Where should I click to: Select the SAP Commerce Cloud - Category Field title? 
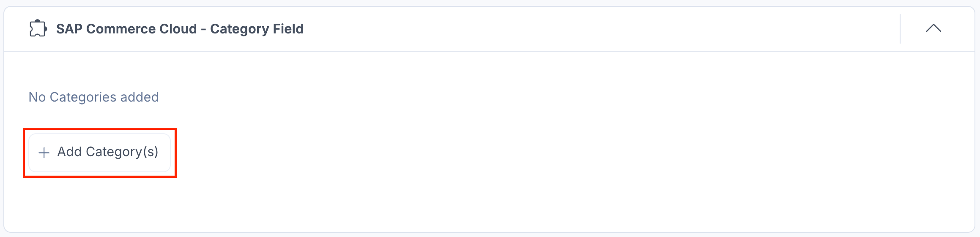(x=180, y=29)
